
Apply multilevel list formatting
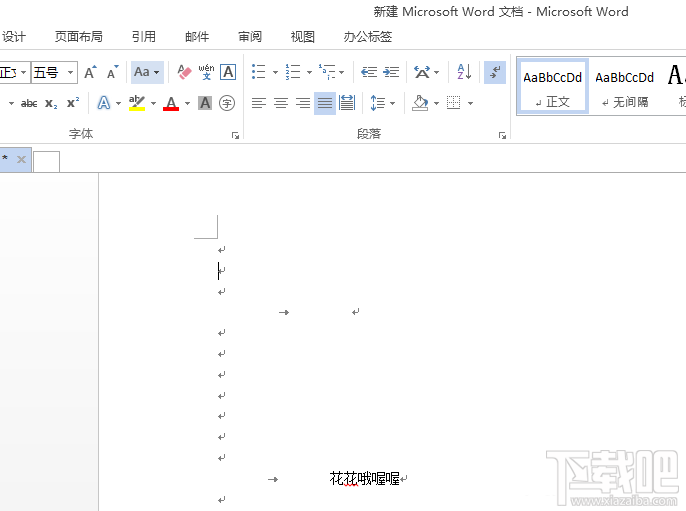point(327,72)
